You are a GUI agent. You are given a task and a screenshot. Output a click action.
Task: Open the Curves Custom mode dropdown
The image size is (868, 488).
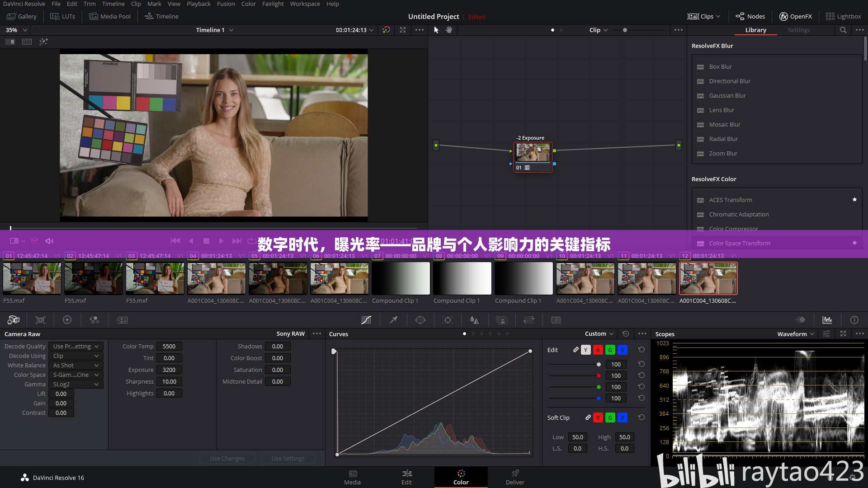click(x=599, y=334)
